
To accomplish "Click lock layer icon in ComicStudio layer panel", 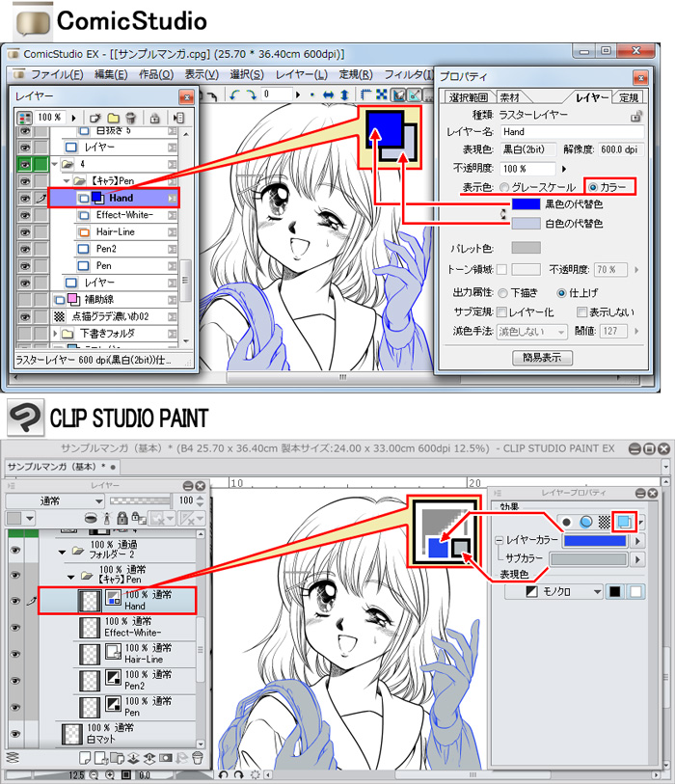I will coord(154,118).
